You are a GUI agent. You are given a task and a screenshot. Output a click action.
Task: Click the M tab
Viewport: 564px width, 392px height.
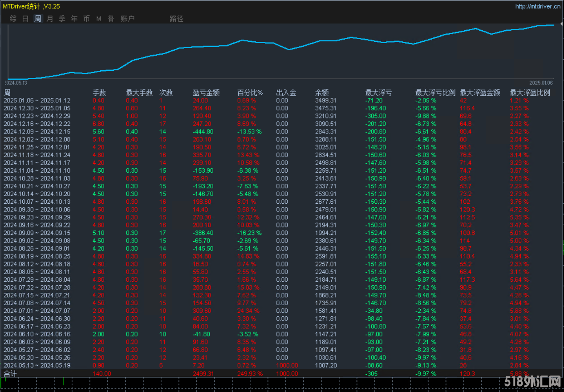pyautogui.click(x=98, y=19)
